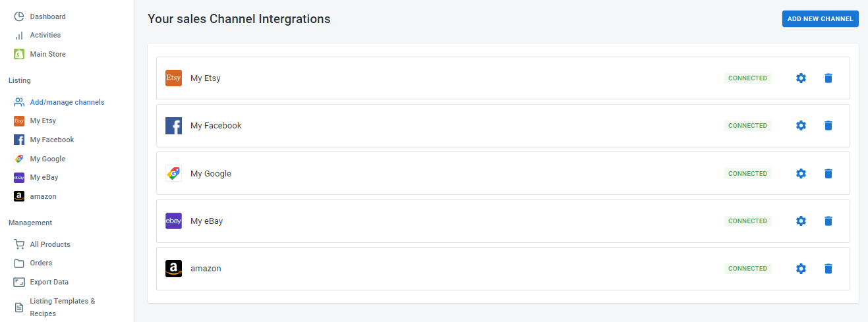Click the Etsy logo in channel list
This screenshot has width=868, height=322.
(173, 78)
